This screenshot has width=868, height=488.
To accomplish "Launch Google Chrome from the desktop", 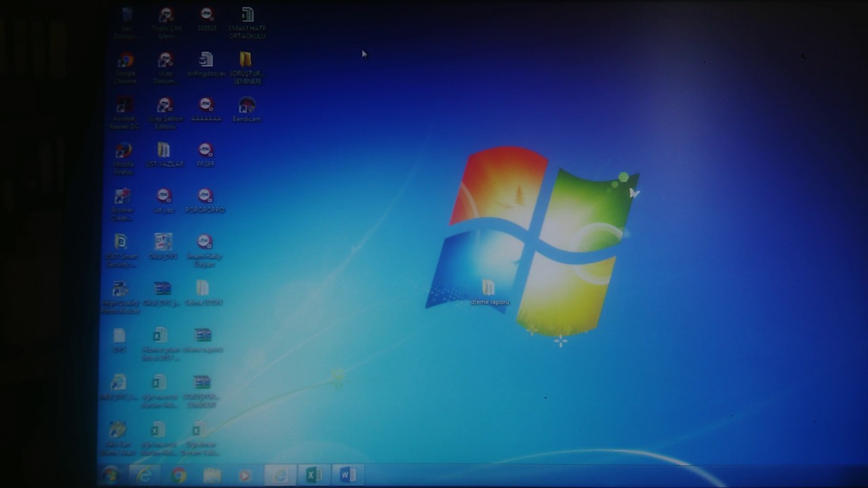I will [125, 68].
